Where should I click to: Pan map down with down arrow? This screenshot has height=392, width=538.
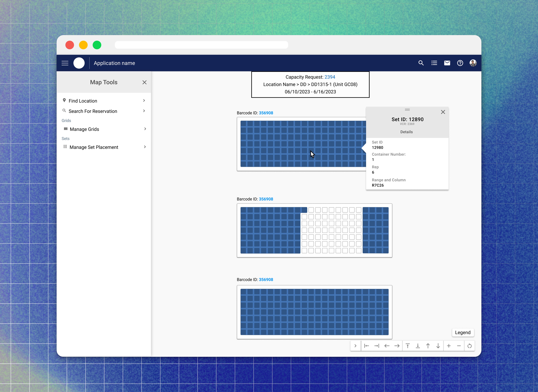click(x=438, y=346)
